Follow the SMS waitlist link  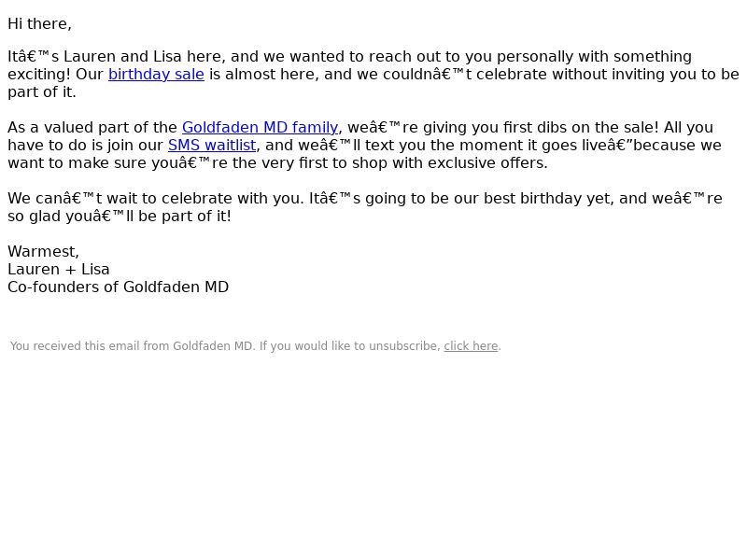tap(212, 146)
